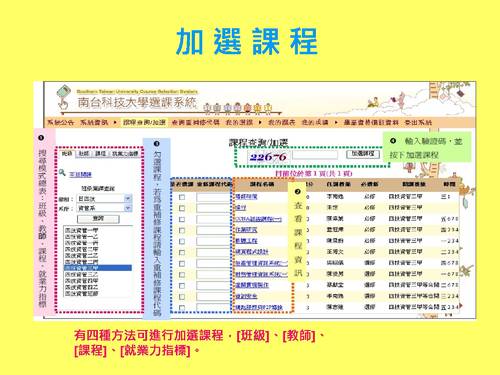
Task: Click the 任課教師 column header
Action: [x=338, y=184]
